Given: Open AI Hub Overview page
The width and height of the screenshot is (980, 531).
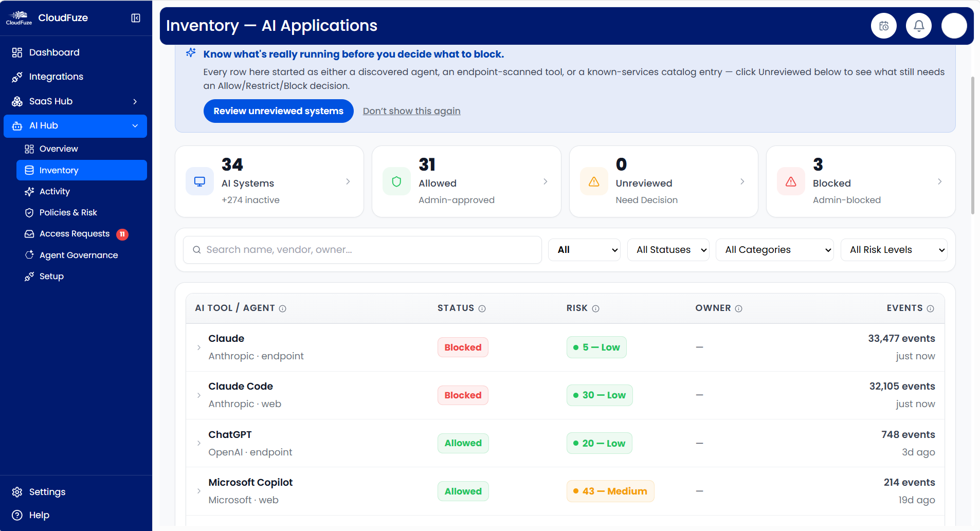Looking at the screenshot, I should (82, 149).
